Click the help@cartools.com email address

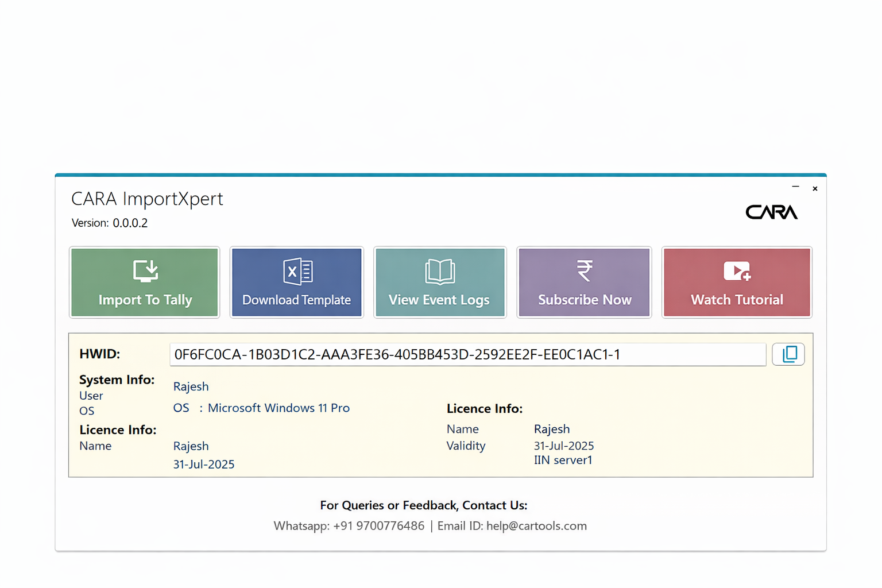point(536,526)
